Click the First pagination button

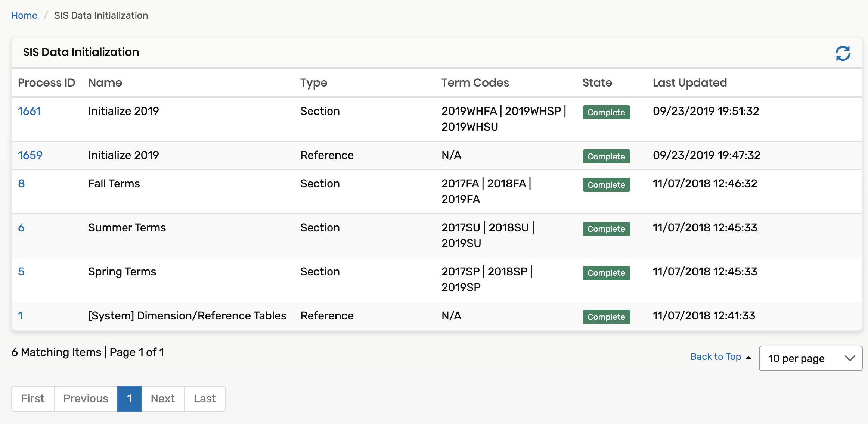[x=33, y=399]
